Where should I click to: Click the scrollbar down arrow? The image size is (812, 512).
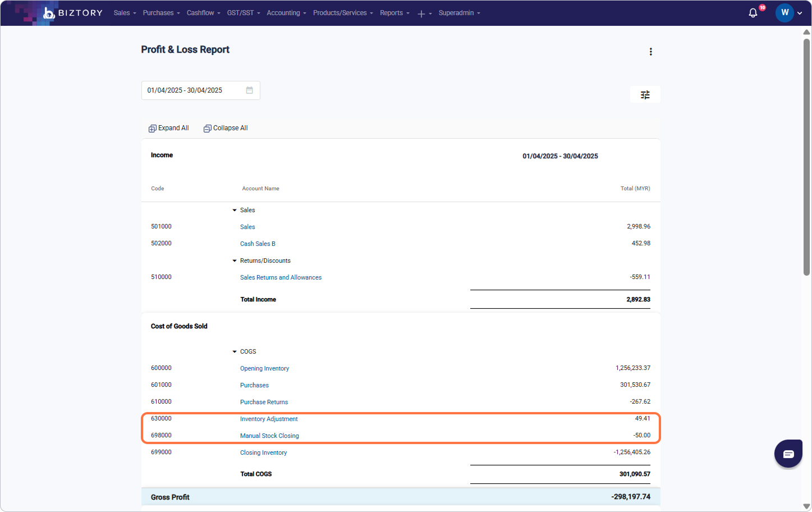coord(806,506)
